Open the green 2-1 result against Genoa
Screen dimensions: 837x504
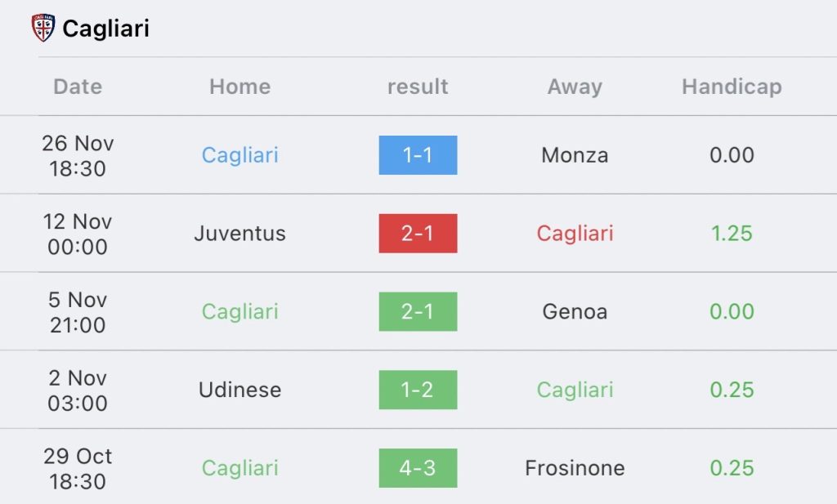point(418,311)
